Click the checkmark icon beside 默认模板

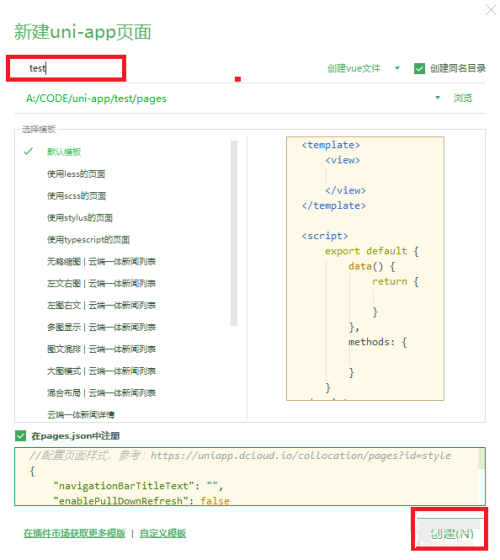(x=28, y=151)
